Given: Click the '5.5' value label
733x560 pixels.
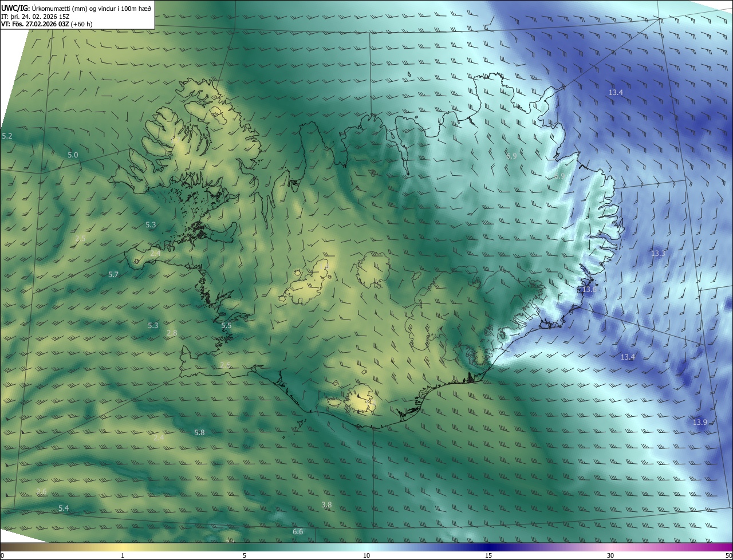Looking at the screenshot, I should pos(226,326).
